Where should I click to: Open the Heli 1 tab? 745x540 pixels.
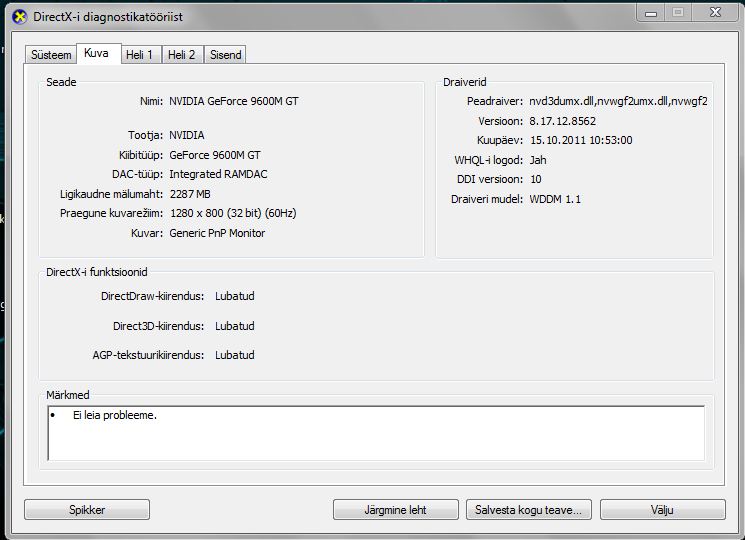[141, 55]
